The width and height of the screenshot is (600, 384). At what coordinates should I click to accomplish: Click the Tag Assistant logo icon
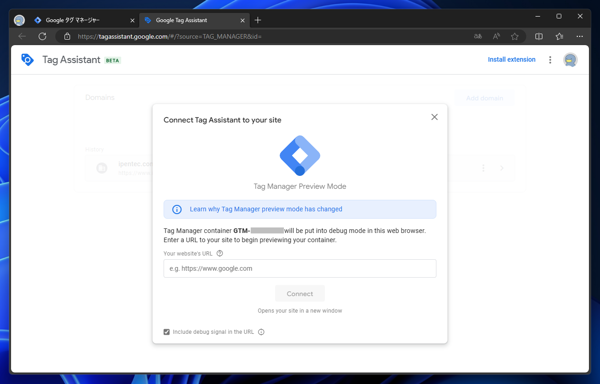(28, 60)
